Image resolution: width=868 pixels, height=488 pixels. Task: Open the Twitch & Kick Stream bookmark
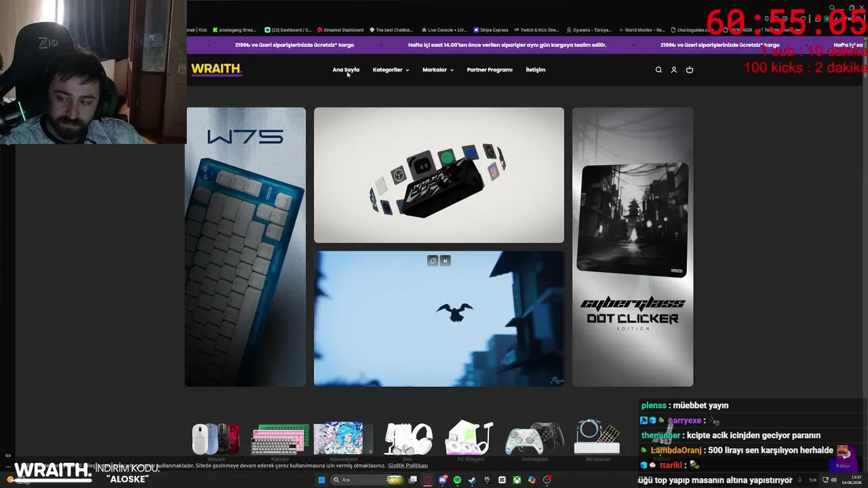[536, 30]
